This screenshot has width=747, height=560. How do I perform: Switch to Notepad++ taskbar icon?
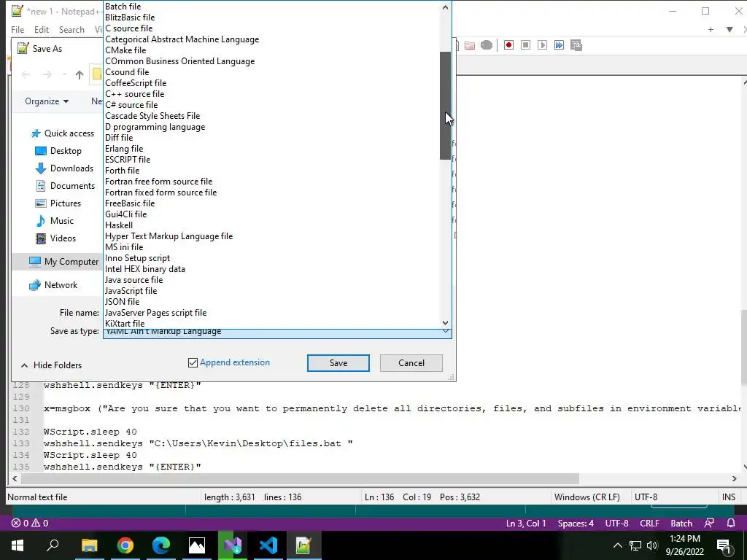[303, 545]
